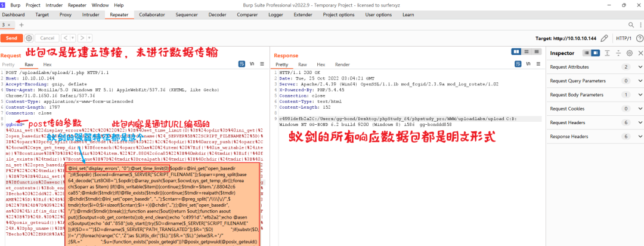
Task: Switch to the Extender tab
Action: [303, 15]
